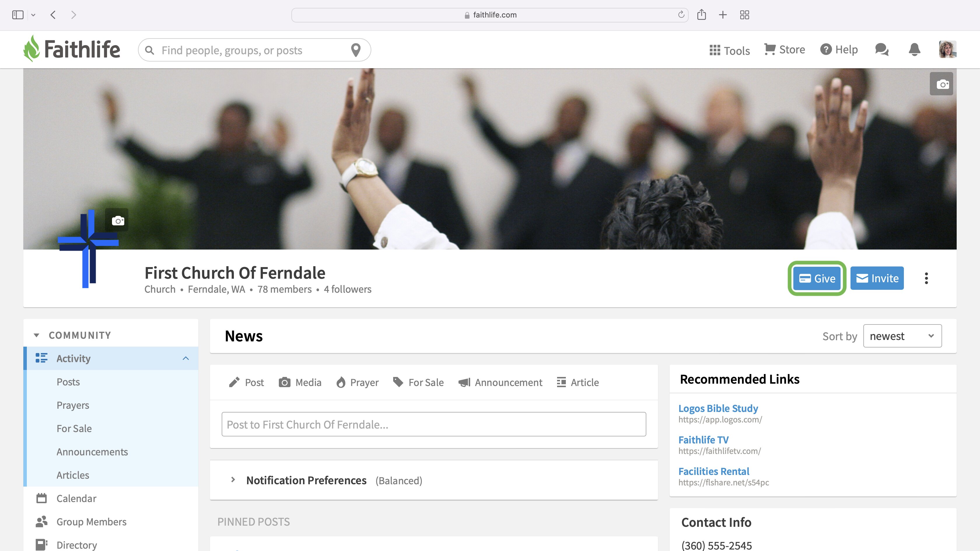Open the Store cart
980x551 pixels.
click(x=785, y=50)
